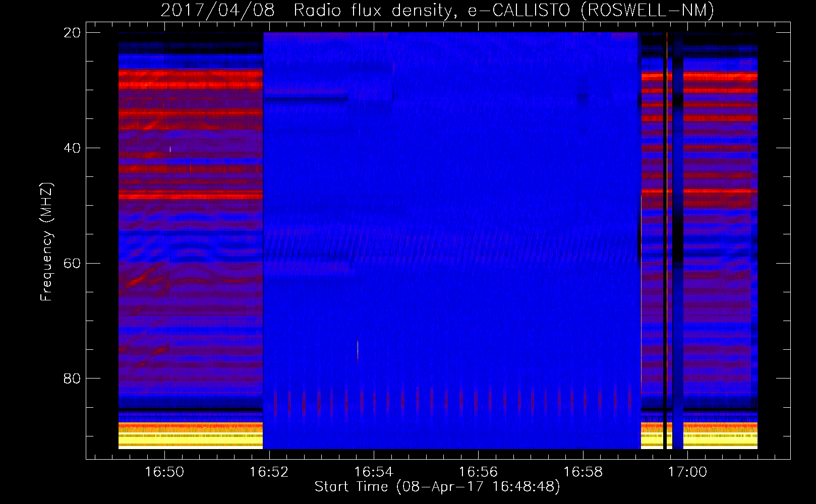Click the date "2017/04/08" in the title
The height and width of the screenshot is (504, 816).
pos(217,10)
